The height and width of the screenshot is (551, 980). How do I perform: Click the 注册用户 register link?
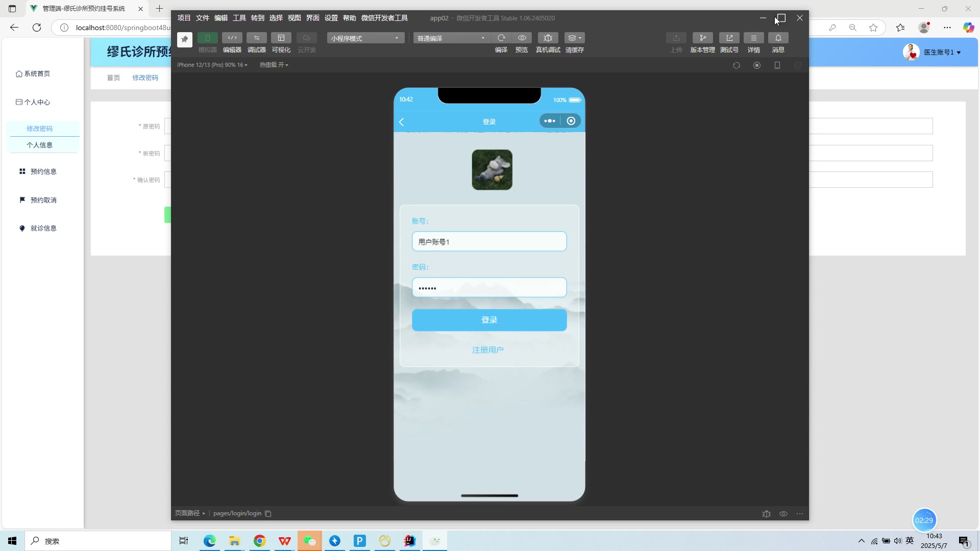(x=488, y=350)
